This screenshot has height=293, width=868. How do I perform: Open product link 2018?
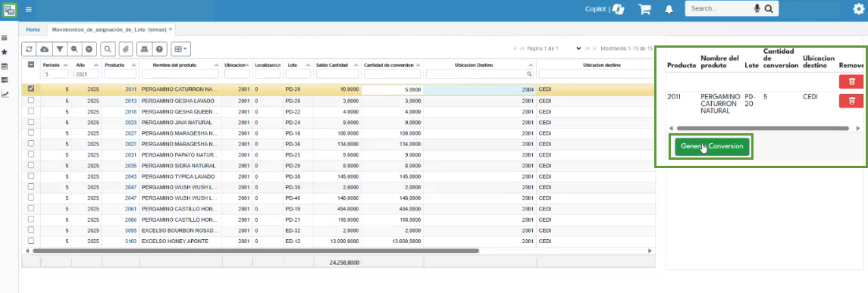coord(130,111)
